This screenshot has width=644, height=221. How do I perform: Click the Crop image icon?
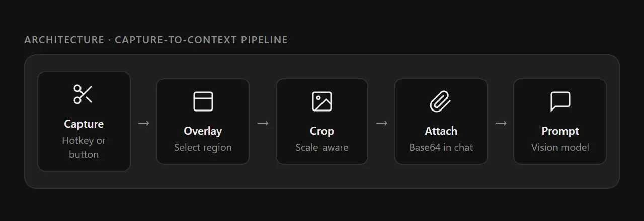[321, 101]
